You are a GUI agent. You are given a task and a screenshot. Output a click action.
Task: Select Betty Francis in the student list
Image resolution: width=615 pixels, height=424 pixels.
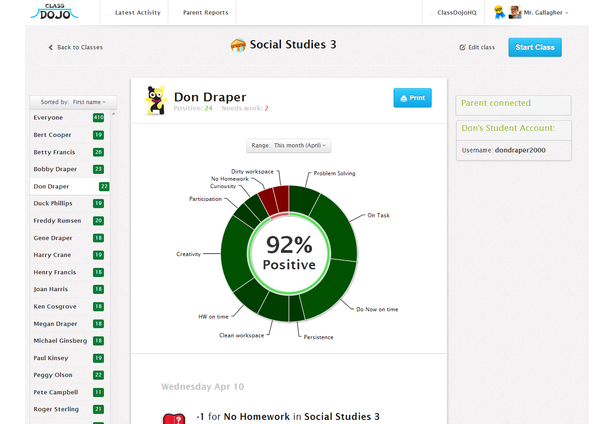click(x=70, y=152)
